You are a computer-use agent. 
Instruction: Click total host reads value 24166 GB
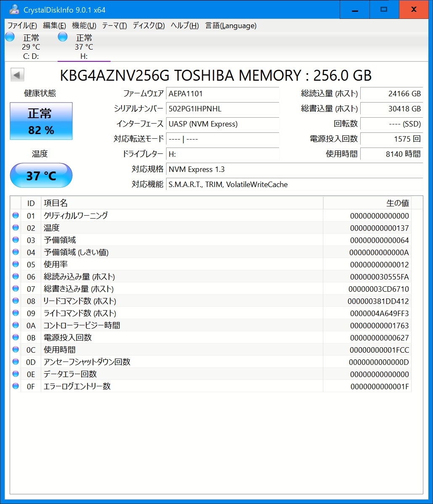[391, 94]
